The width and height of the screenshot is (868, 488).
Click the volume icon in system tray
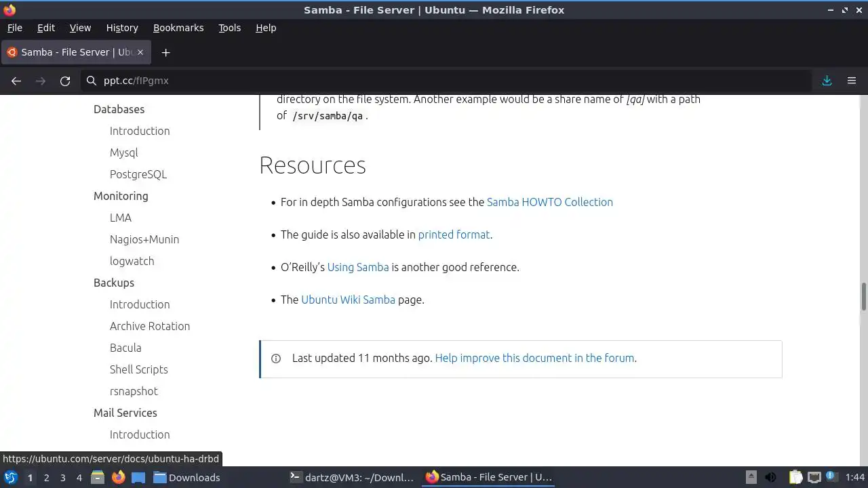[x=770, y=477]
